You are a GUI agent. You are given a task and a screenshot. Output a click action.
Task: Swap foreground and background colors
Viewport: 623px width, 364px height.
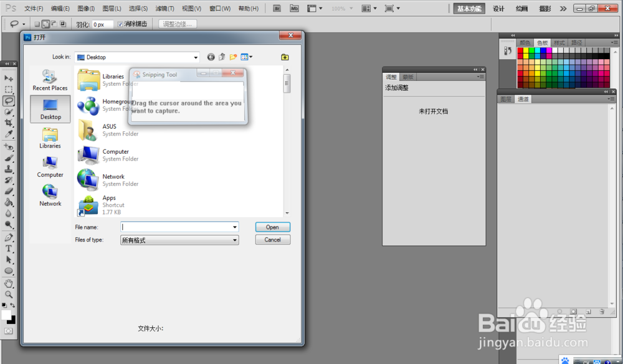(x=12, y=306)
